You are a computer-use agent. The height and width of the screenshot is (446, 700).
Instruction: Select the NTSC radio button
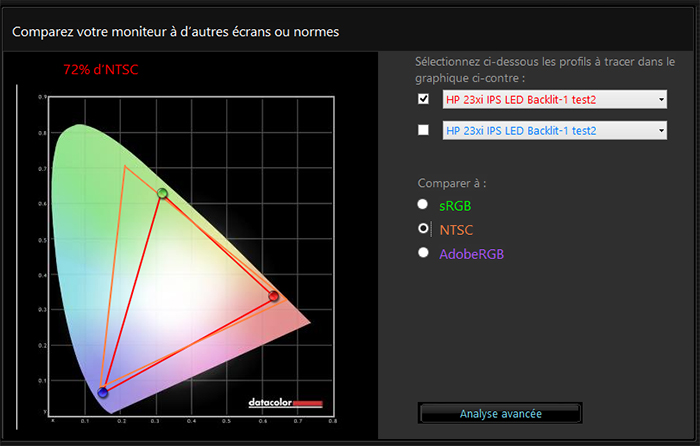pos(422,229)
